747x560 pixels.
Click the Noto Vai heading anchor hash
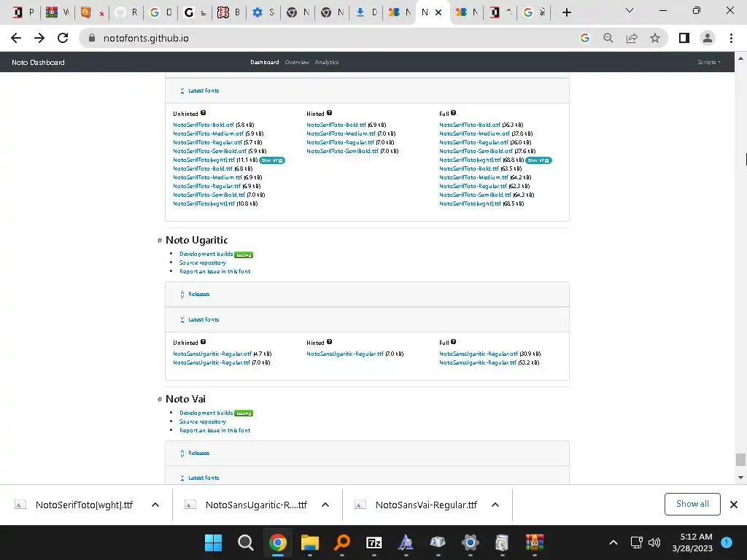[160, 400]
